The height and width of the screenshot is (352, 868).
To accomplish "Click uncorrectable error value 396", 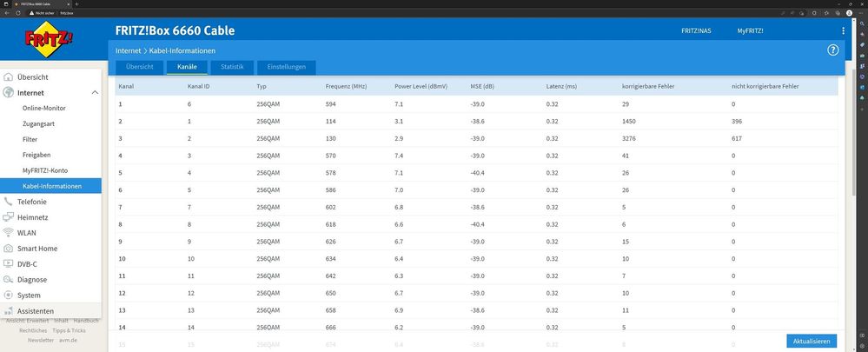I will [736, 121].
